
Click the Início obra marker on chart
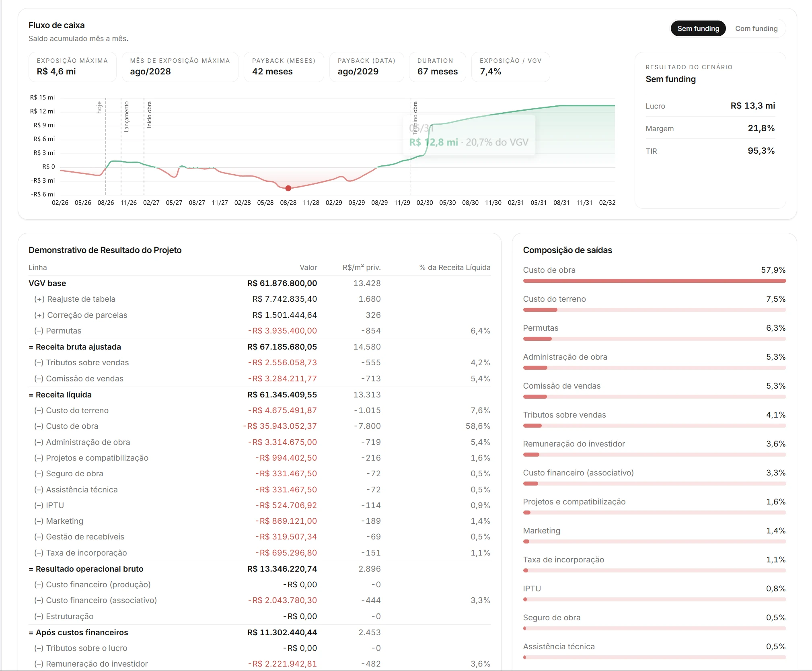click(144, 146)
